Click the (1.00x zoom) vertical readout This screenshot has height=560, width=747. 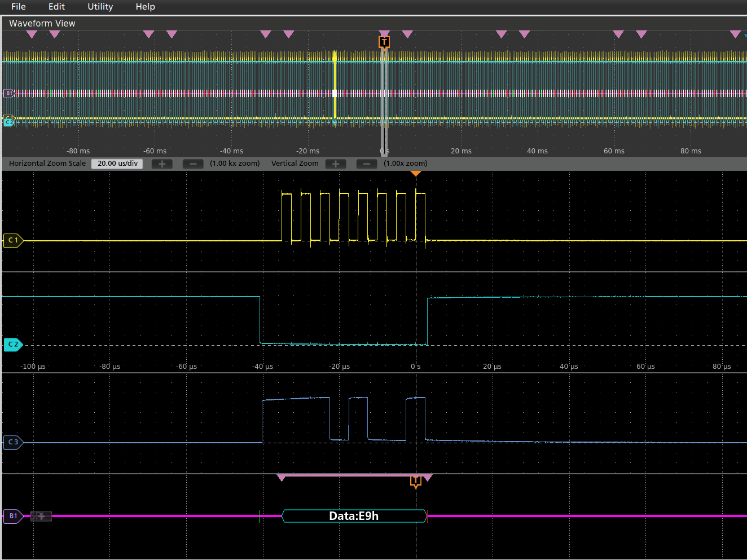tap(406, 164)
